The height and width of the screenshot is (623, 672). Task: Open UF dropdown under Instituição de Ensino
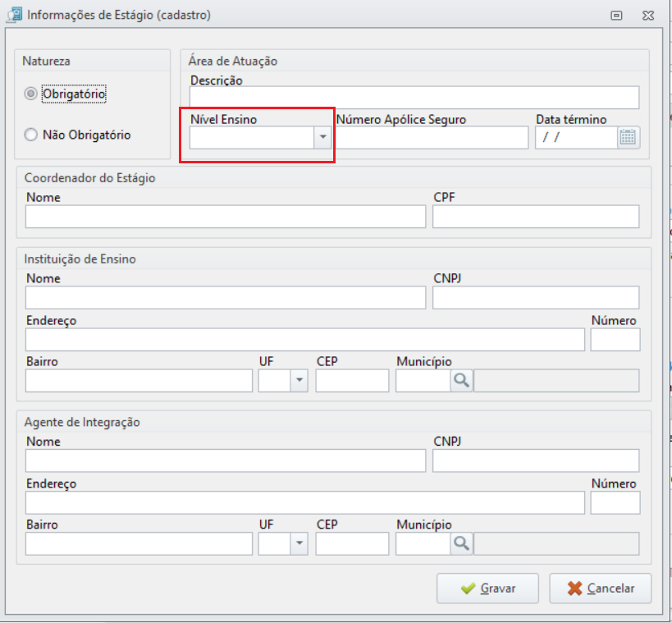pyautogui.click(x=299, y=380)
